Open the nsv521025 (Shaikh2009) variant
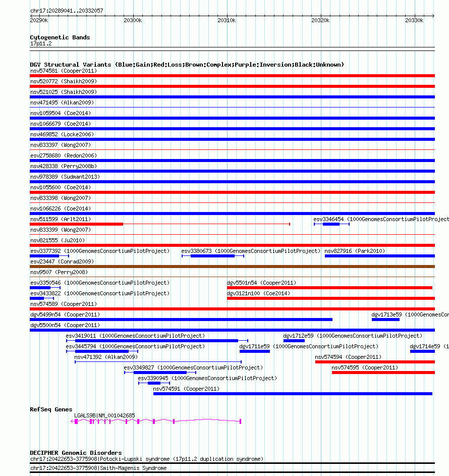 (64, 92)
